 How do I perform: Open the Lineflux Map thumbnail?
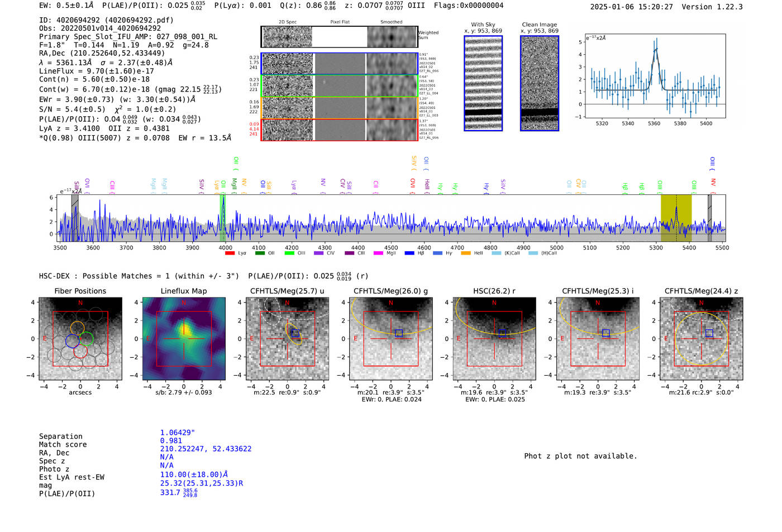[x=184, y=339]
